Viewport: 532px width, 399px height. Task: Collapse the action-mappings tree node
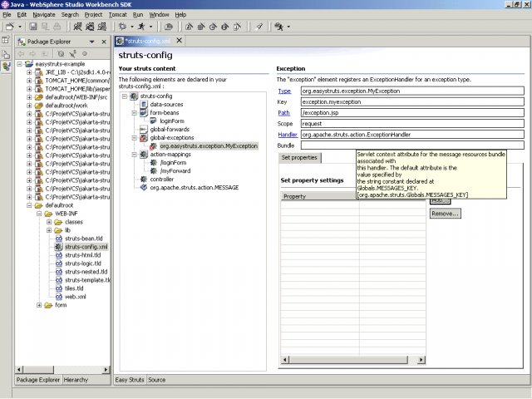135,155
